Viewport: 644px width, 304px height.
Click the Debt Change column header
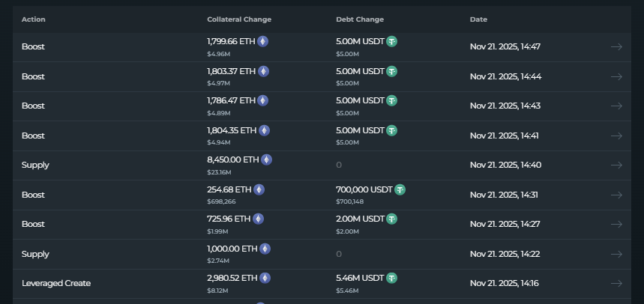(360, 19)
